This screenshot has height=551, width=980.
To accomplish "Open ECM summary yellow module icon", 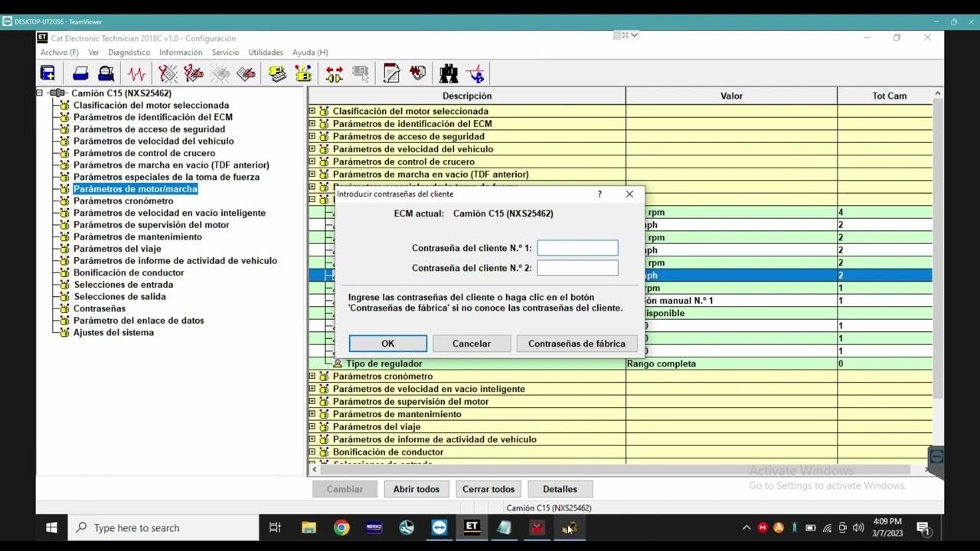I will coord(277,73).
